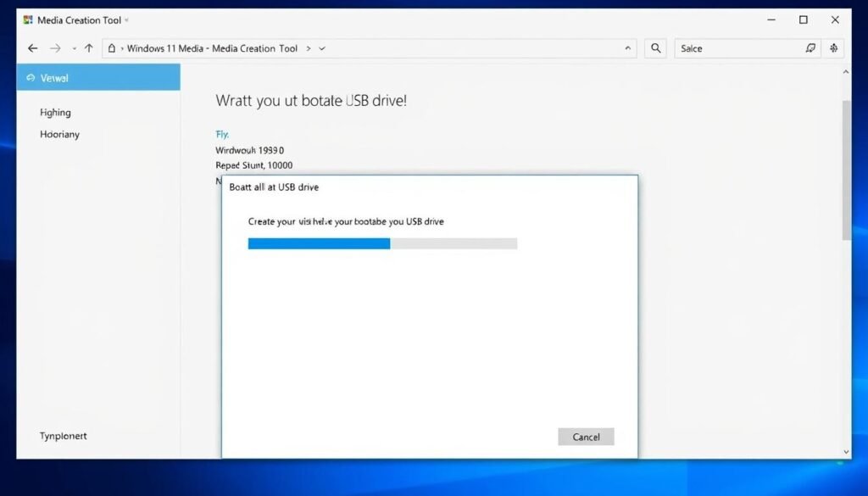Screen dimensions: 868x496
Task: Click the Fly. link
Action: (x=222, y=135)
